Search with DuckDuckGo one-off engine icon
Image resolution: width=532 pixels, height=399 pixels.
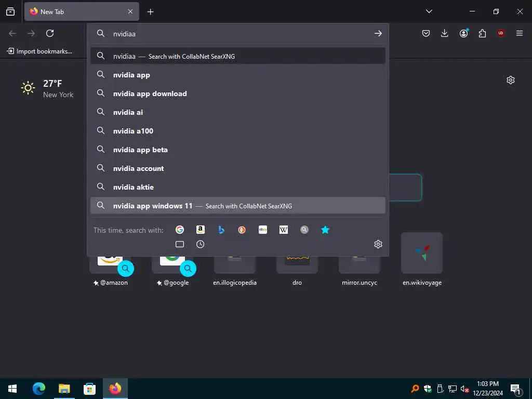click(242, 230)
